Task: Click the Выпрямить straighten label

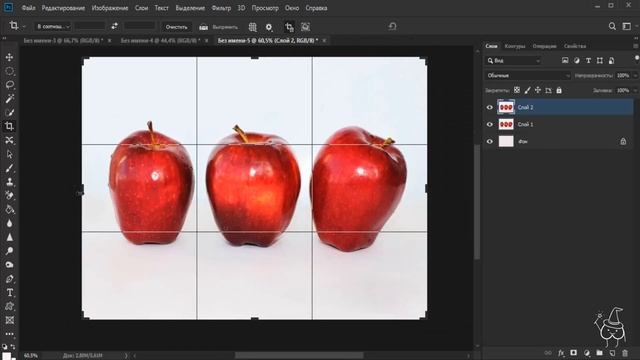Action: click(225, 27)
